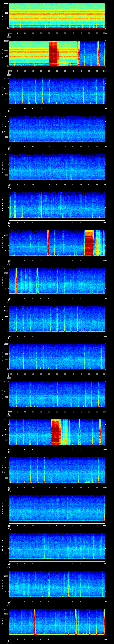Click the wide red burst in the 9:23:00 spectrogram
The width and height of the screenshot is (114, 644).
pos(54,54)
